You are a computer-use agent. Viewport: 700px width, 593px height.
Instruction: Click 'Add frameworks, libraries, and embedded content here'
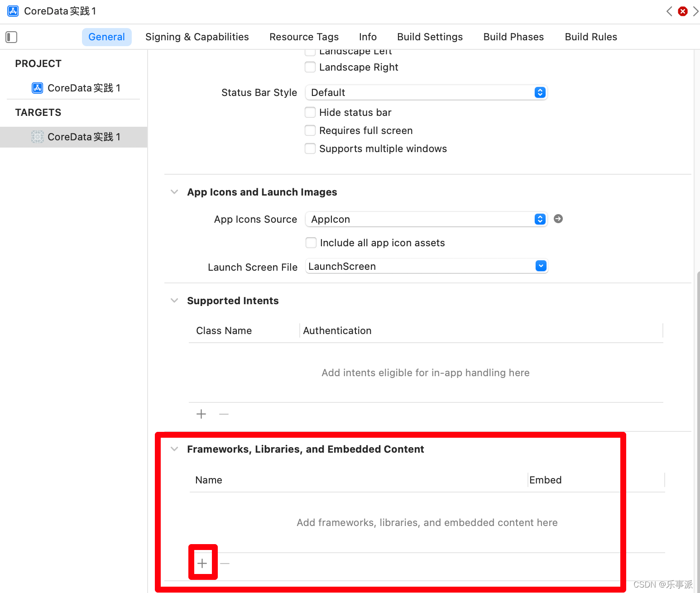[427, 523]
